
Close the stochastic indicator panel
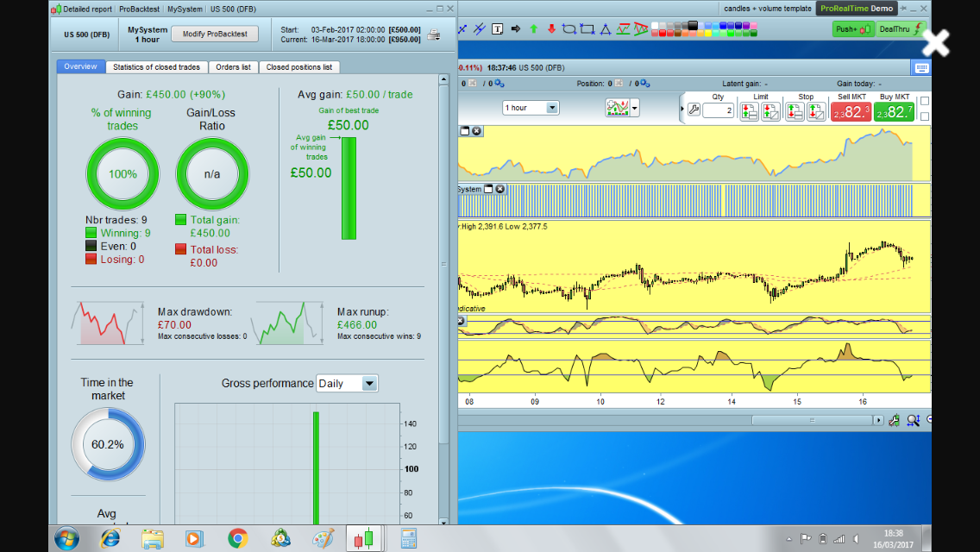click(462, 321)
